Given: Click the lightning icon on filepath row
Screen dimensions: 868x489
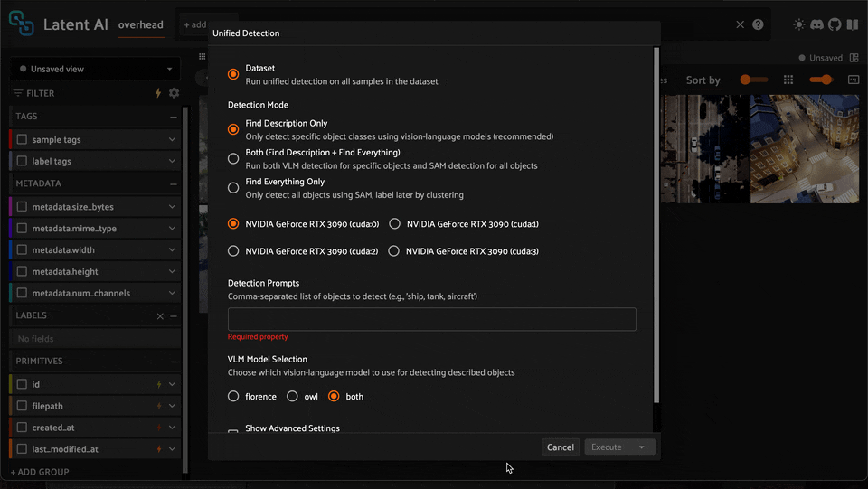Looking at the screenshot, I should 159,406.
